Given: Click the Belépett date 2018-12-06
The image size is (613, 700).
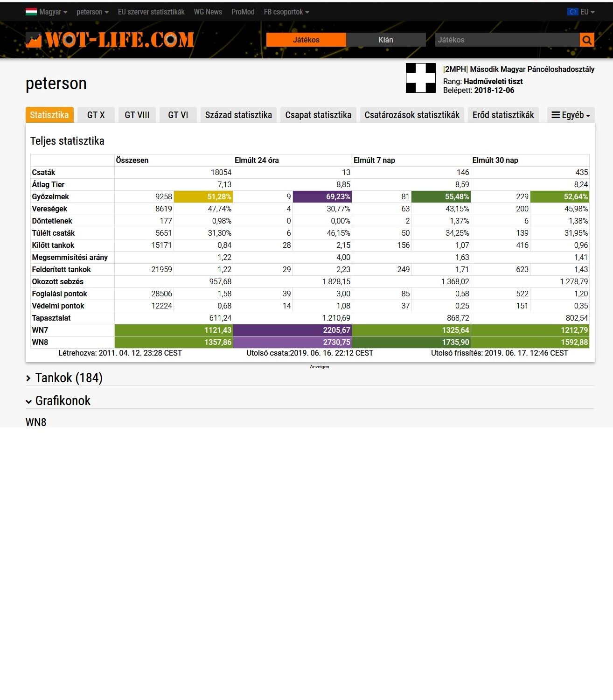Looking at the screenshot, I should [494, 90].
